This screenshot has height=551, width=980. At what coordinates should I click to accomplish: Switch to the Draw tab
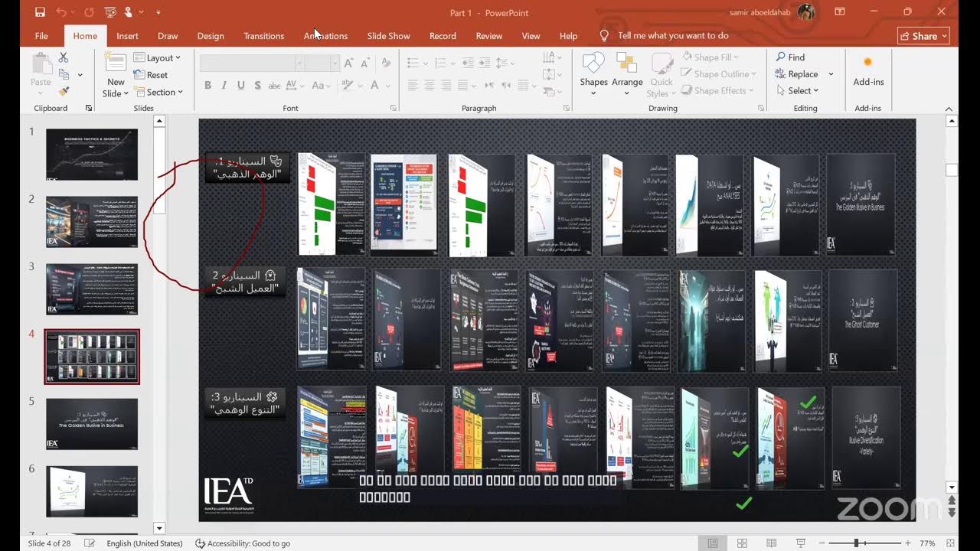[168, 36]
